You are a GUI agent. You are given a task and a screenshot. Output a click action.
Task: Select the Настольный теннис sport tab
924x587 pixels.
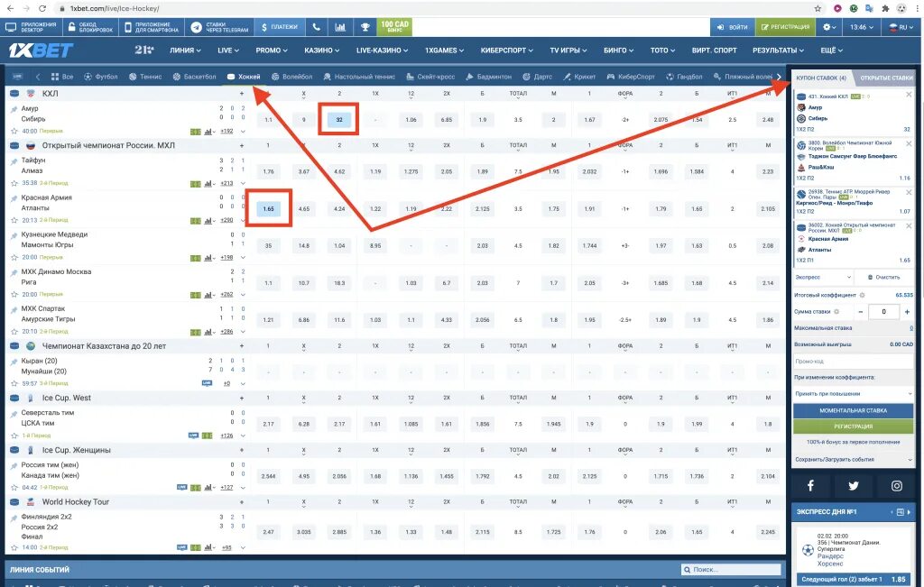[359, 77]
